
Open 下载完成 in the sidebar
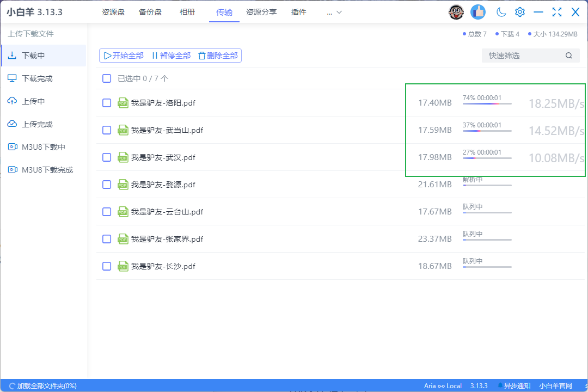point(37,78)
